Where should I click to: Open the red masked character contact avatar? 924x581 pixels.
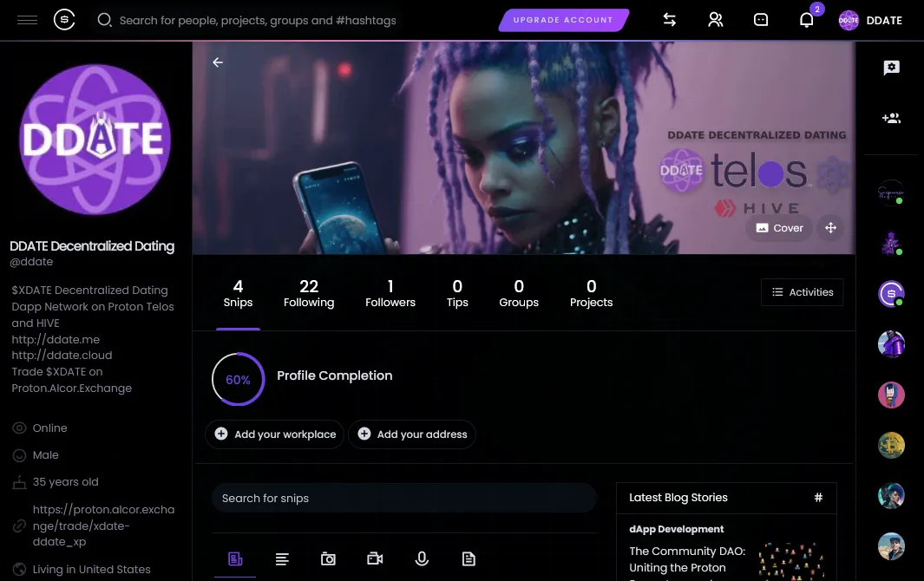[x=891, y=395]
